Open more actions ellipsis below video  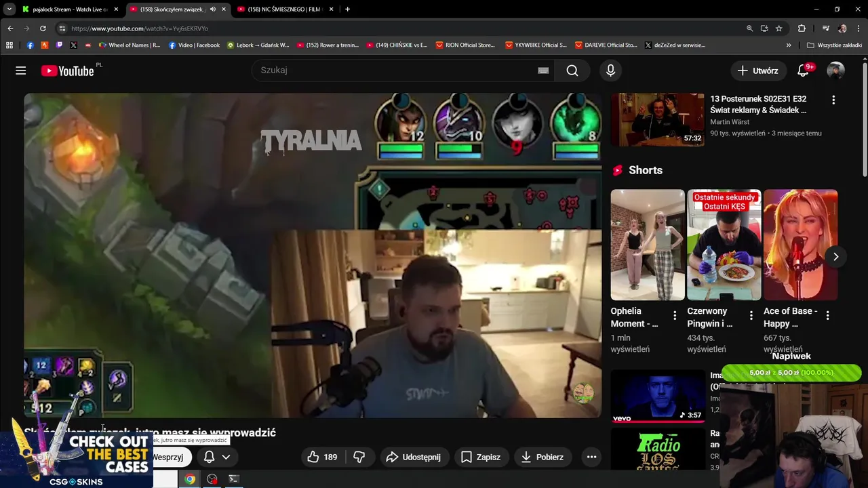click(x=591, y=457)
